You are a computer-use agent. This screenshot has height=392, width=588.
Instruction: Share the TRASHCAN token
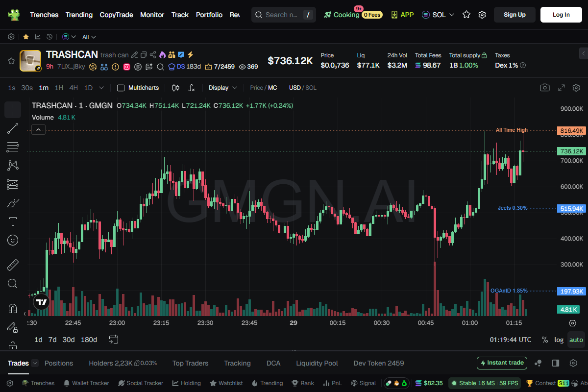tap(153, 55)
